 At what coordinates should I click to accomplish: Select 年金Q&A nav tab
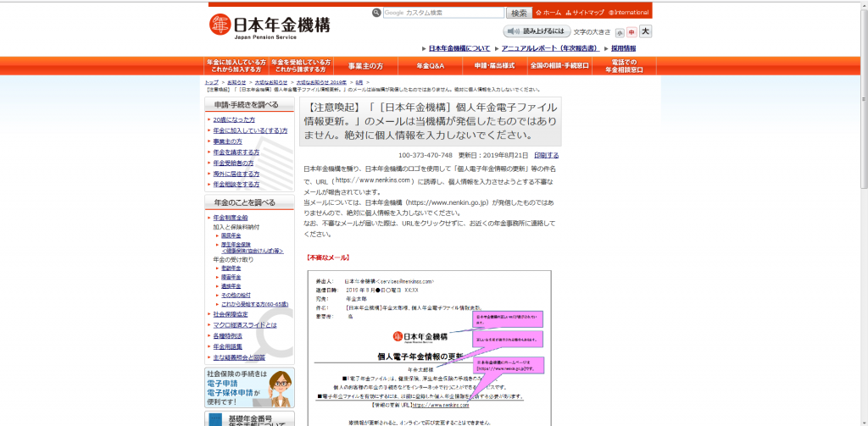pos(430,66)
